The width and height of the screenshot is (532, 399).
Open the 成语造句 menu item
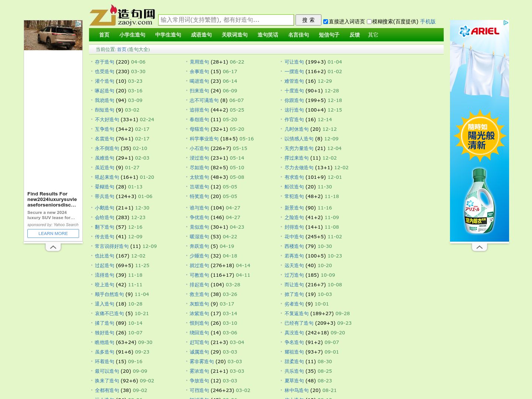tap(201, 35)
